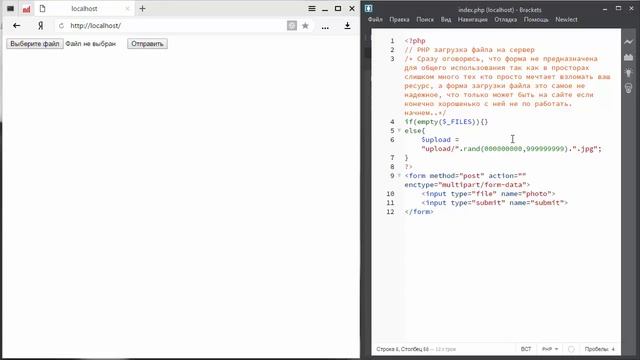The image size is (640, 360).
Task: Click the browser back arrow
Action: (16, 26)
